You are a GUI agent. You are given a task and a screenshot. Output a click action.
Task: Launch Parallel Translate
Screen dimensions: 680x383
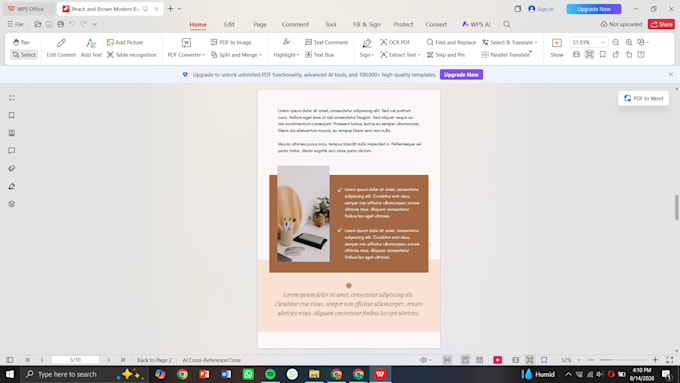506,55
